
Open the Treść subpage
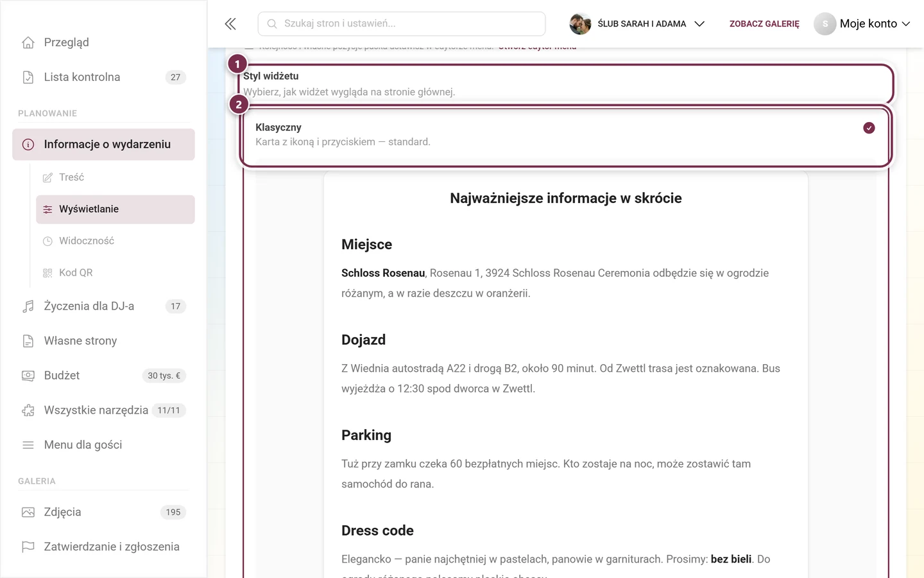click(116, 177)
